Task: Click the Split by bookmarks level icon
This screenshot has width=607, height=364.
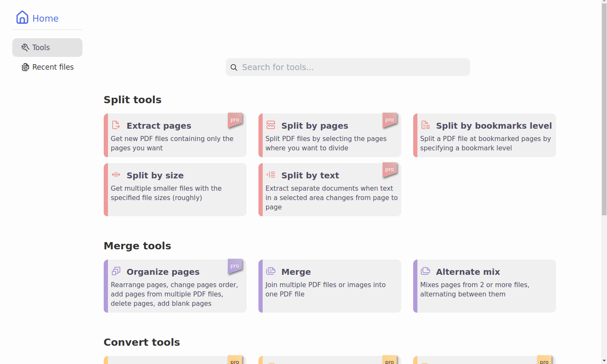Action: pyautogui.click(x=425, y=125)
